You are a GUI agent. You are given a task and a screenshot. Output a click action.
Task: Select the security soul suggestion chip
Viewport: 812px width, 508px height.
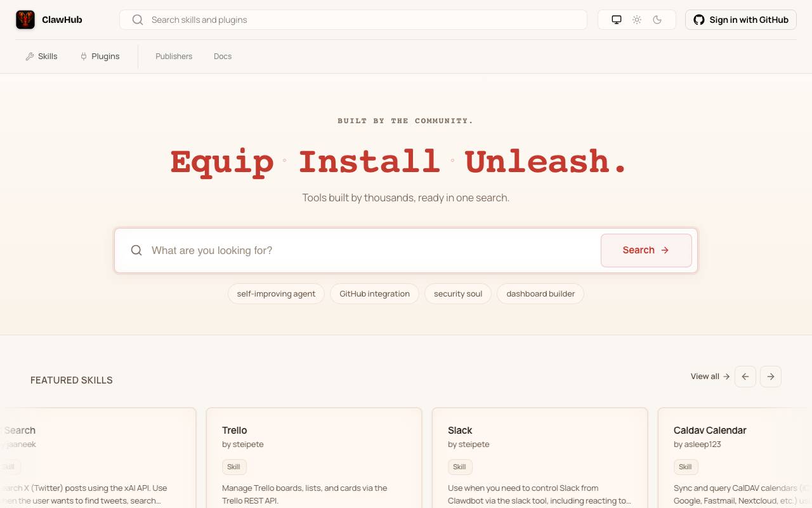pyautogui.click(x=458, y=294)
